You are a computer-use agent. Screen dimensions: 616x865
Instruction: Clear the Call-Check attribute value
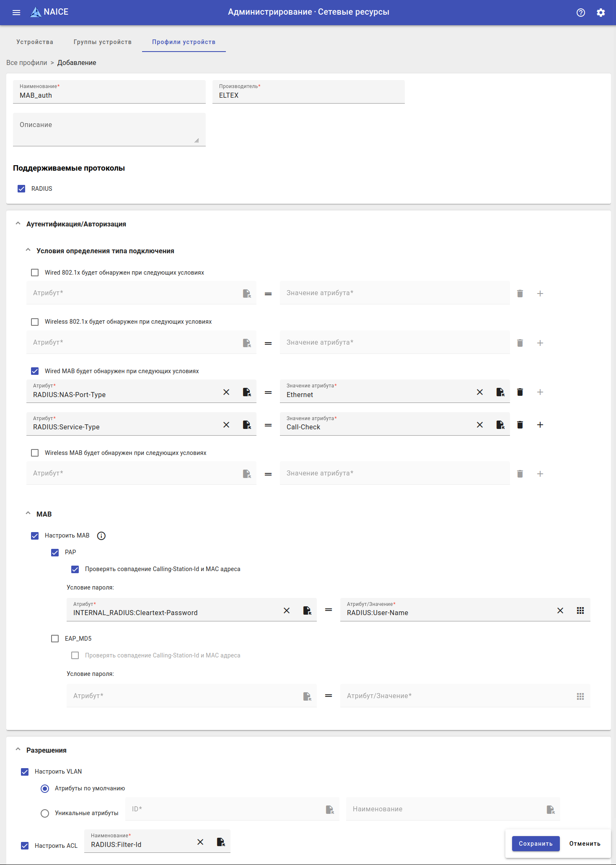point(479,425)
